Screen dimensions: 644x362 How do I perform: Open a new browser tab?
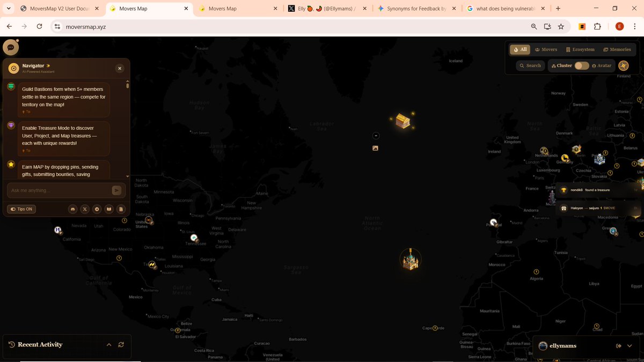558,9
